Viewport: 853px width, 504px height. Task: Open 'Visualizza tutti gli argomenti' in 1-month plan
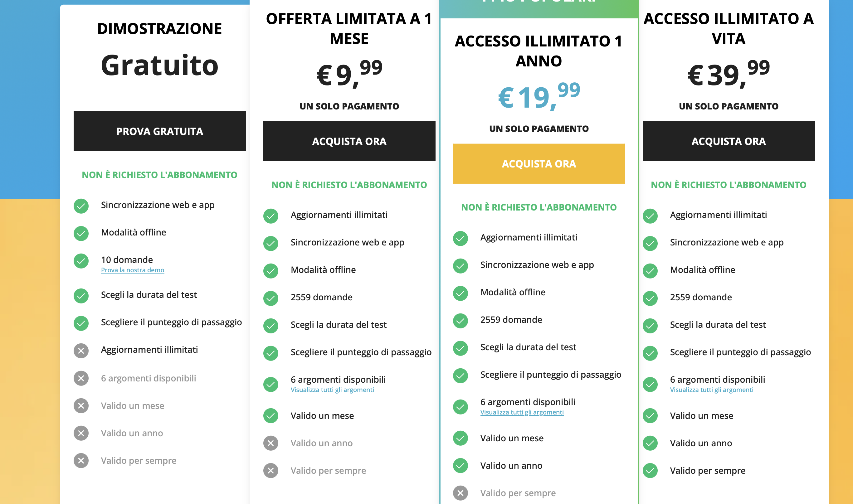coord(332,390)
